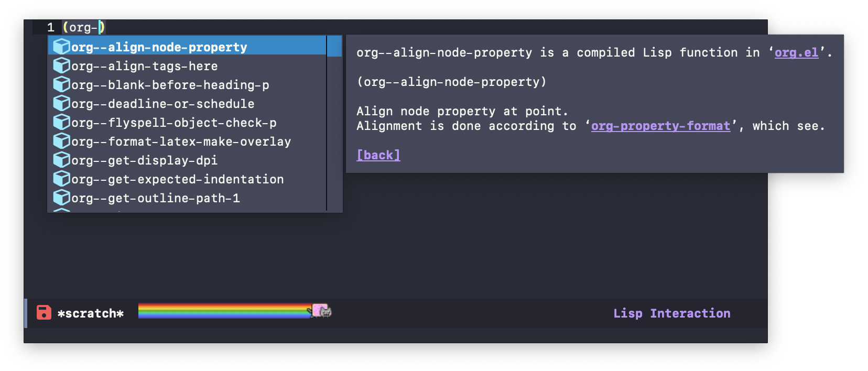Select org--format-latex-make-overlay completion

(181, 141)
